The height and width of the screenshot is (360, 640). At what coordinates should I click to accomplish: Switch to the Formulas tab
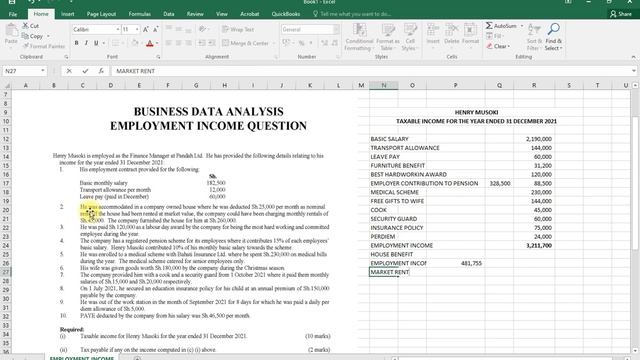point(140,14)
